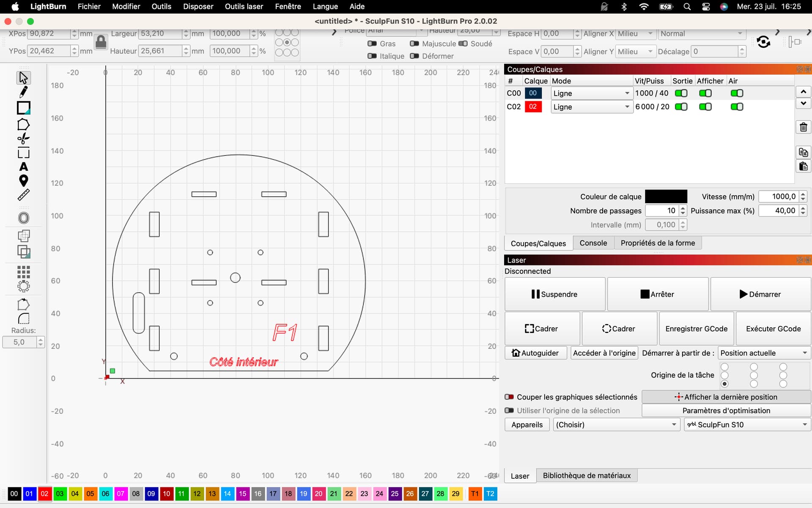Image resolution: width=812 pixels, height=508 pixels.
Task: Click the frame selection tool icon
Action: click(24, 153)
